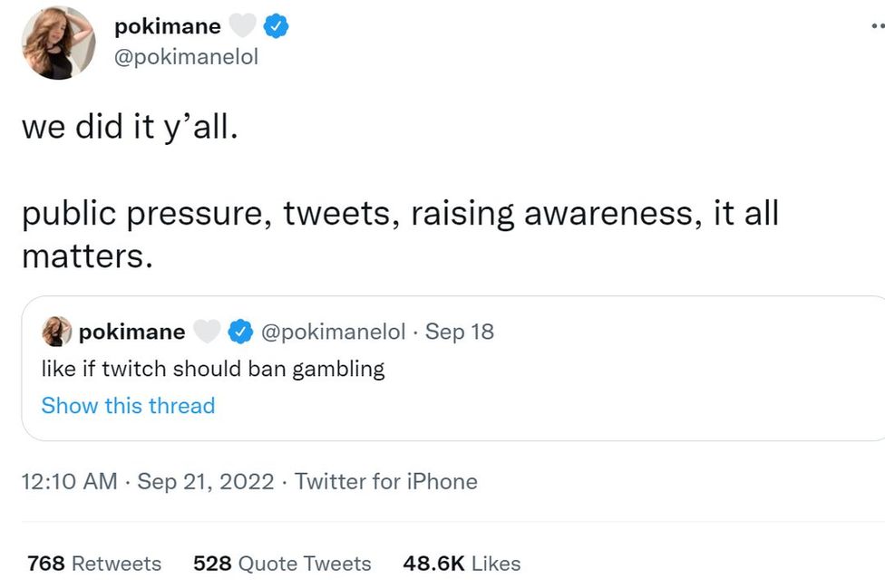Click the 12:10 AM · Sep 21, 2022 timestamp
885x588 pixels.
tap(147, 481)
